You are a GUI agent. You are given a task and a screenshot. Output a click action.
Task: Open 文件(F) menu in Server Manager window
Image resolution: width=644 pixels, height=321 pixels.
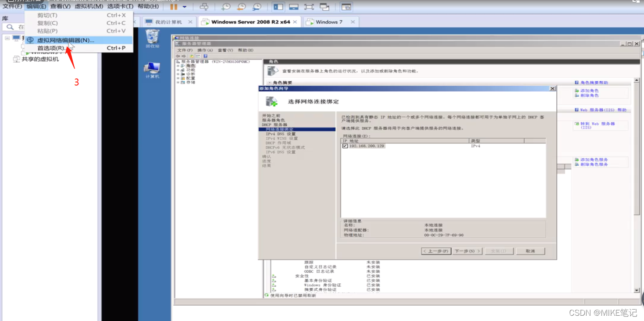pos(185,50)
